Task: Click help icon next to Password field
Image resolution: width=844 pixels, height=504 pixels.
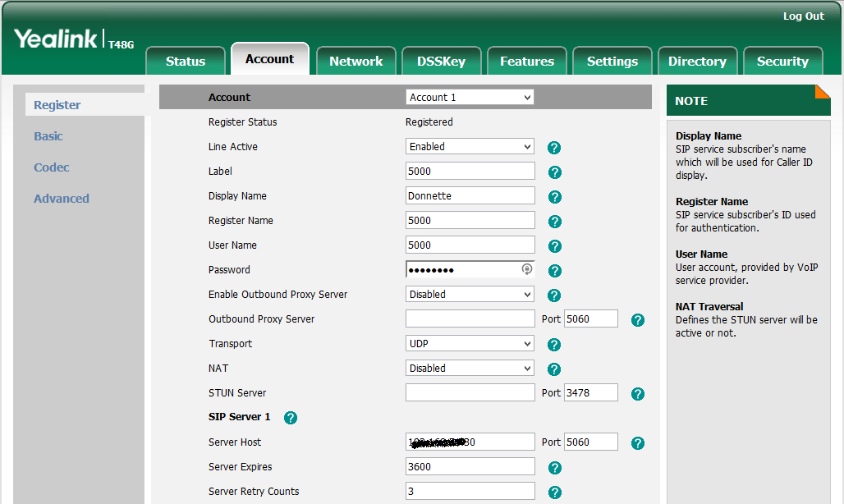Action: pos(554,271)
